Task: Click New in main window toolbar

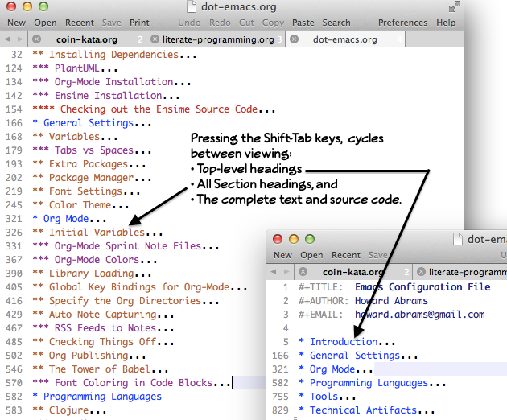Action: point(16,23)
